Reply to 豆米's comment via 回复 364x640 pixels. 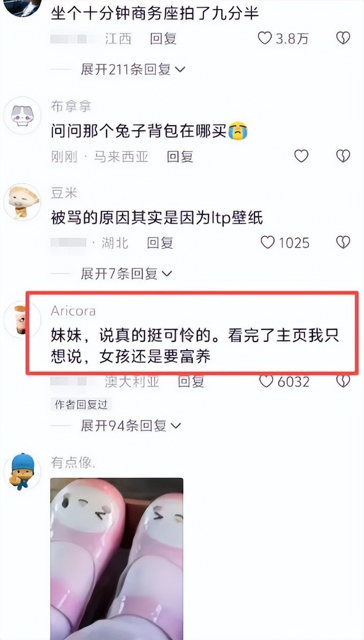160,243
